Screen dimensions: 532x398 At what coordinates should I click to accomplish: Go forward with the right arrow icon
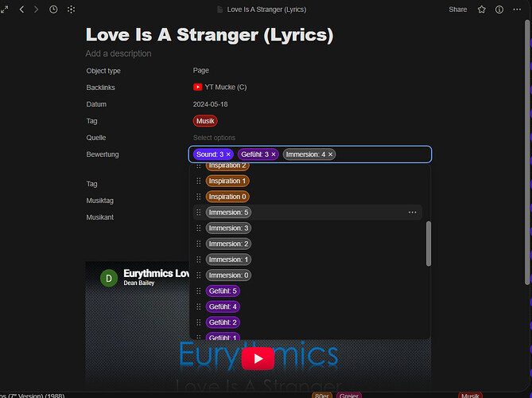(36, 10)
